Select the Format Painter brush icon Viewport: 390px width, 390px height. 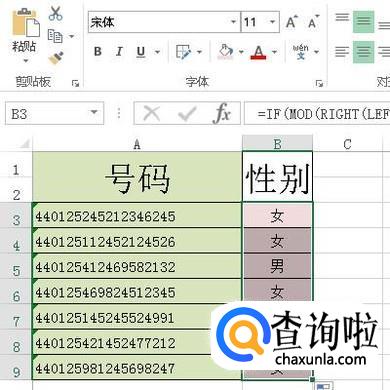coord(56,58)
